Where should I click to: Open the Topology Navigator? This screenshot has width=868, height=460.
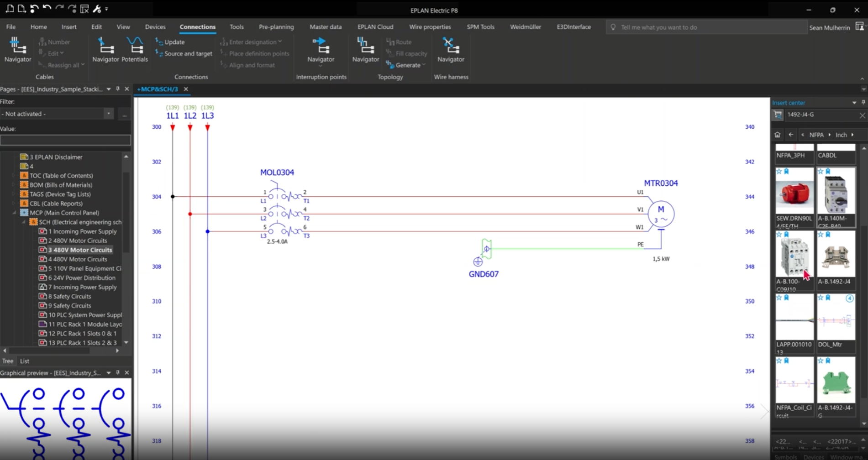pyautogui.click(x=365, y=49)
